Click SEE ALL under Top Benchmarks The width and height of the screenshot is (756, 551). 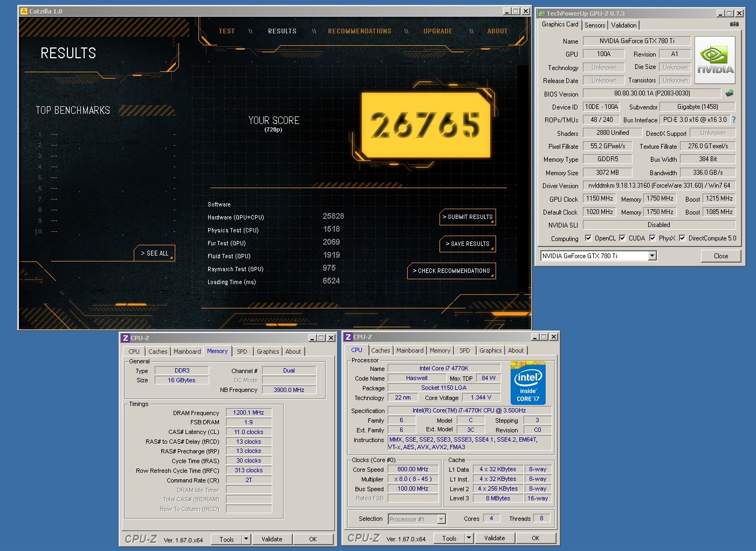(x=154, y=253)
